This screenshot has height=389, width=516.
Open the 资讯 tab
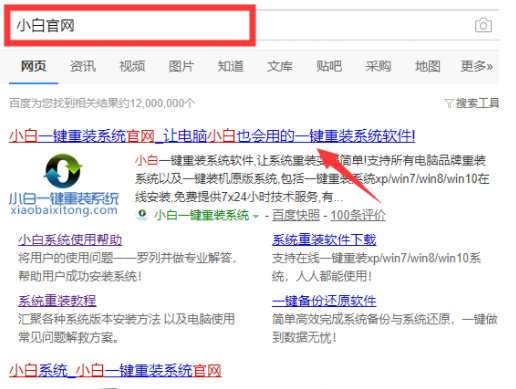coord(83,66)
